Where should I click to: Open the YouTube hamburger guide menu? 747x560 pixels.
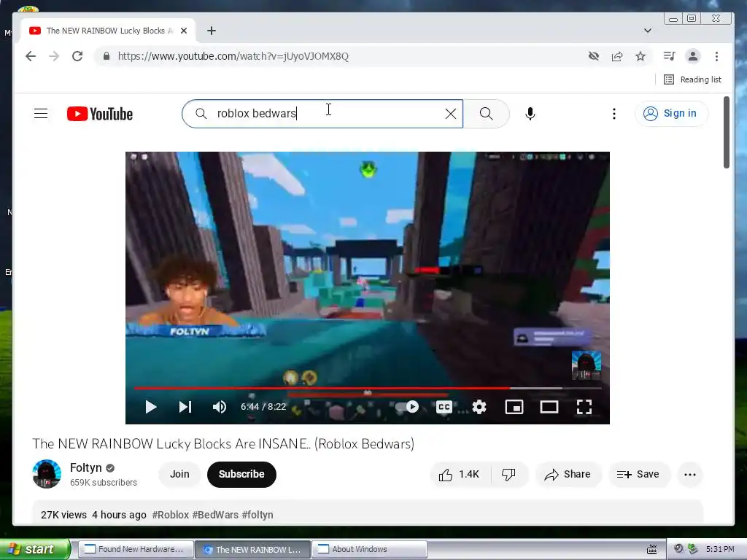click(41, 113)
